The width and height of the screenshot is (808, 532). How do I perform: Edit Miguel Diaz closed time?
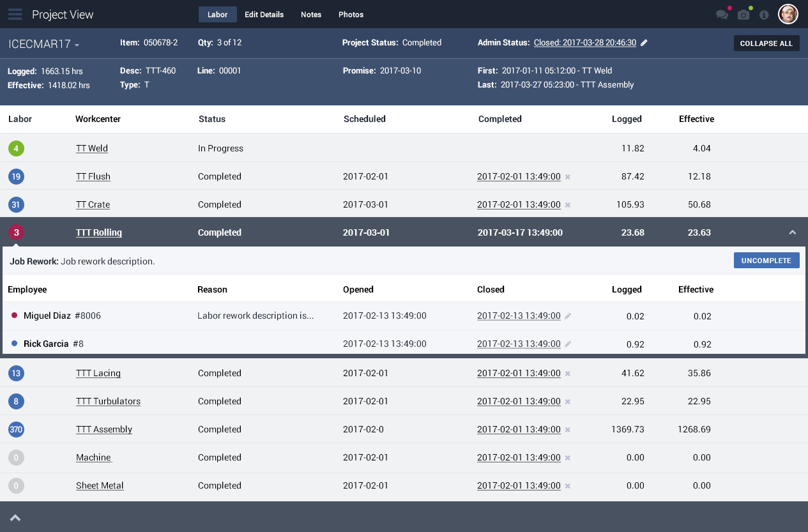point(568,316)
